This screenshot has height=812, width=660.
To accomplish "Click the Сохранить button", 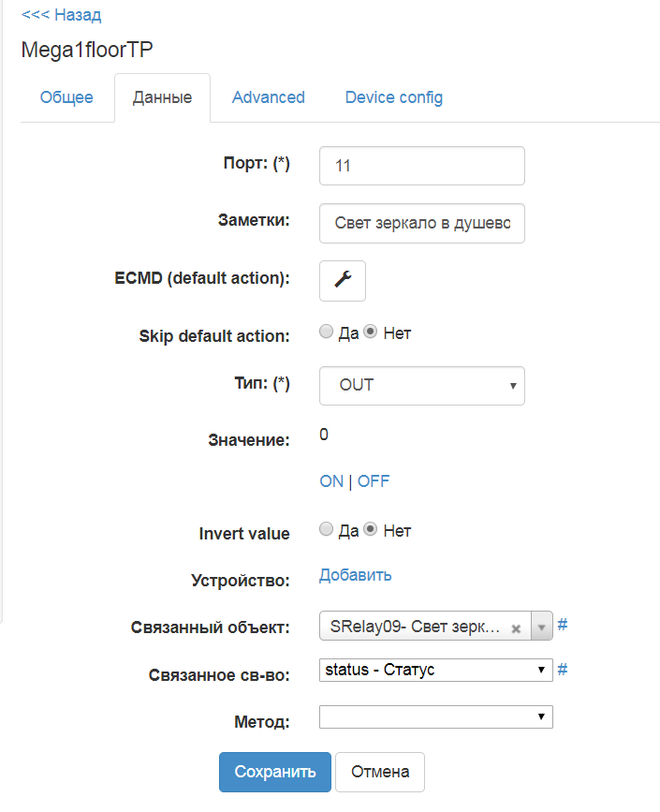I will [275, 772].
